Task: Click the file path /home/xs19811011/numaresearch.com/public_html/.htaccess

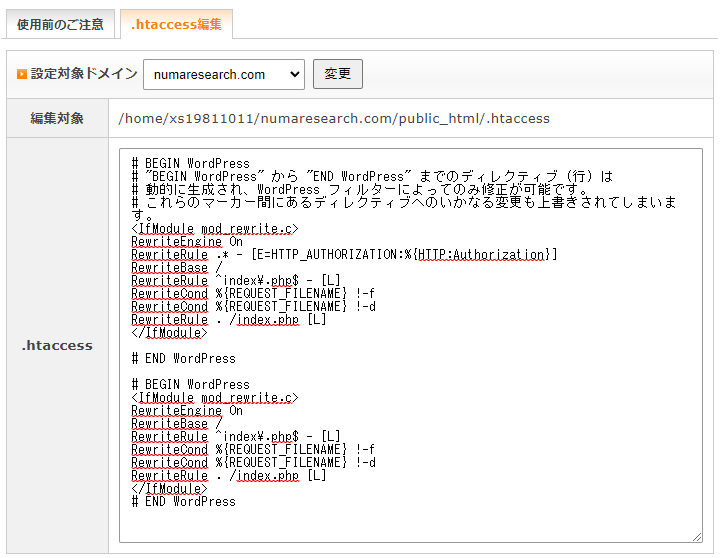Action: click(x=334, y=119)
